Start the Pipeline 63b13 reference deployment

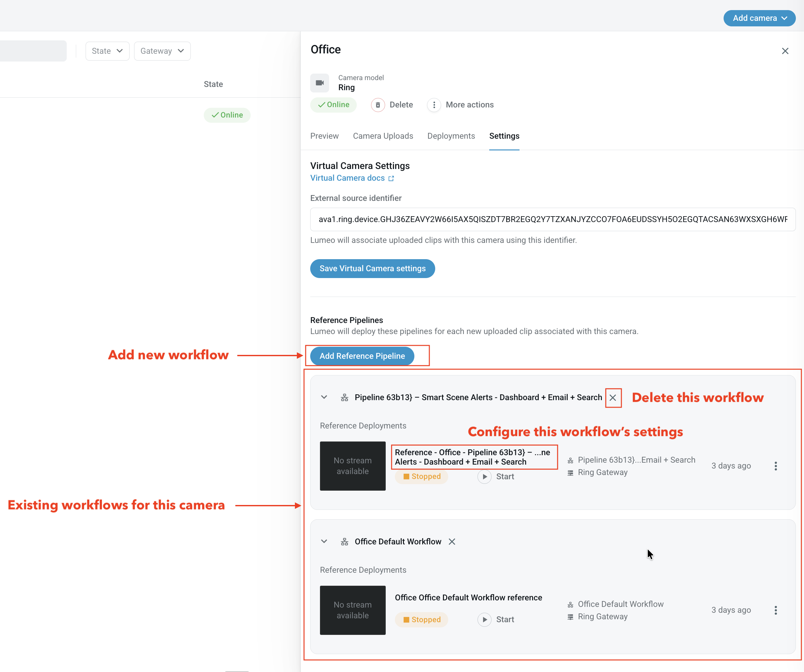point(484,476)
